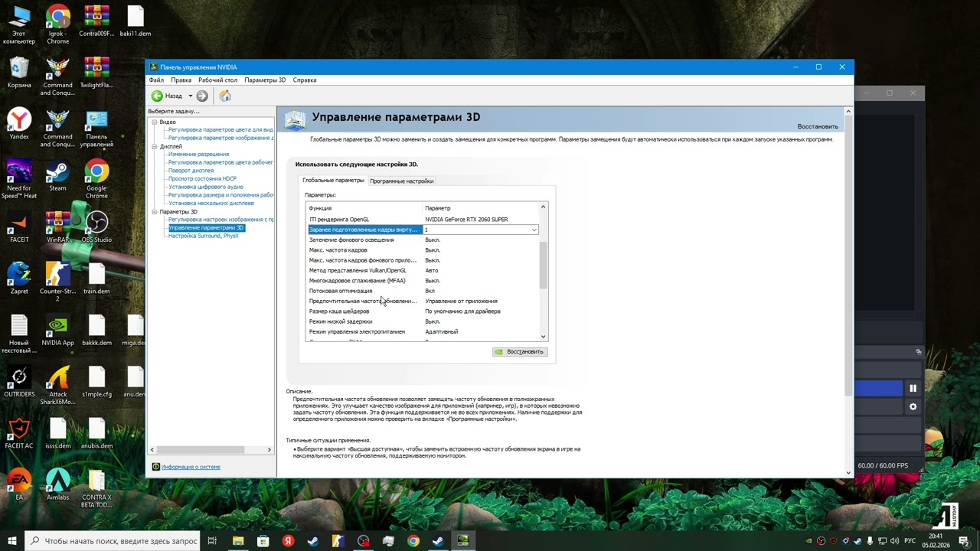Select Метод представления Vulkan/OpenGL row
The image size is (980, 551).
(x=423, y=270)
